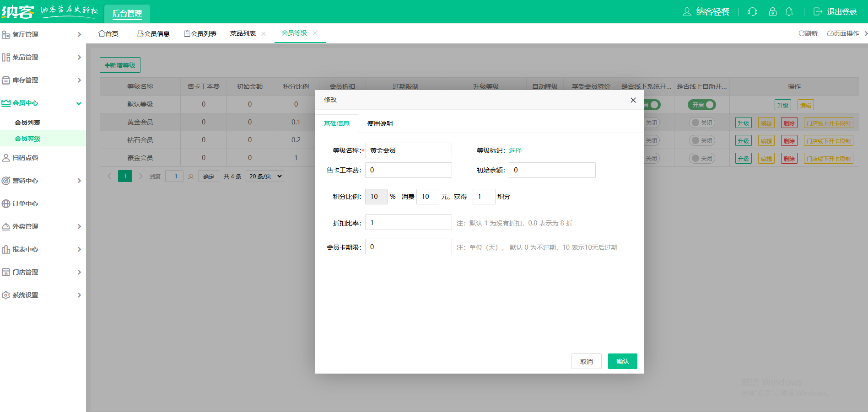Switch to the 使用说明 tab
Viewport: 868px width, 412px height.
coord(380,123)
